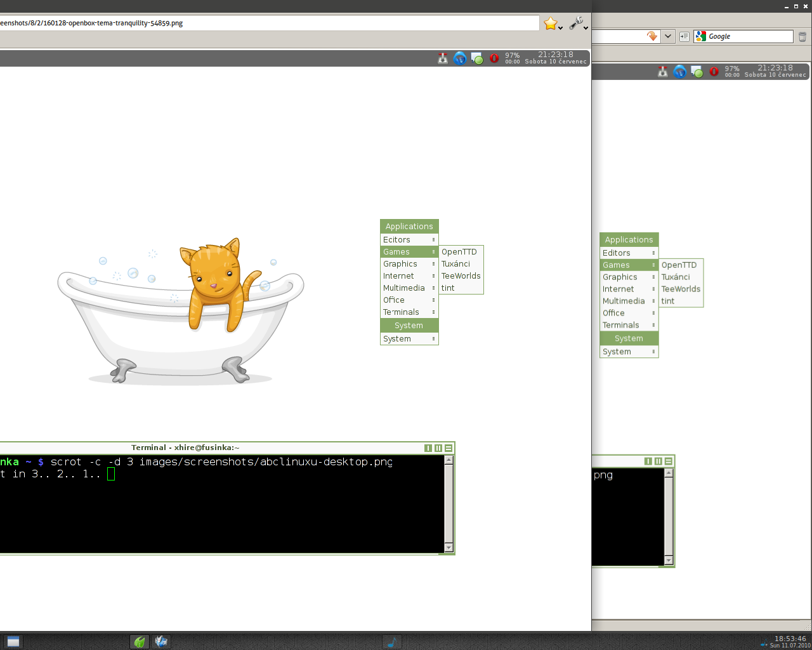812x650 pixels.
Task: Click the chat bubble icon in the enlarged image panel
Action: point(477,58)
